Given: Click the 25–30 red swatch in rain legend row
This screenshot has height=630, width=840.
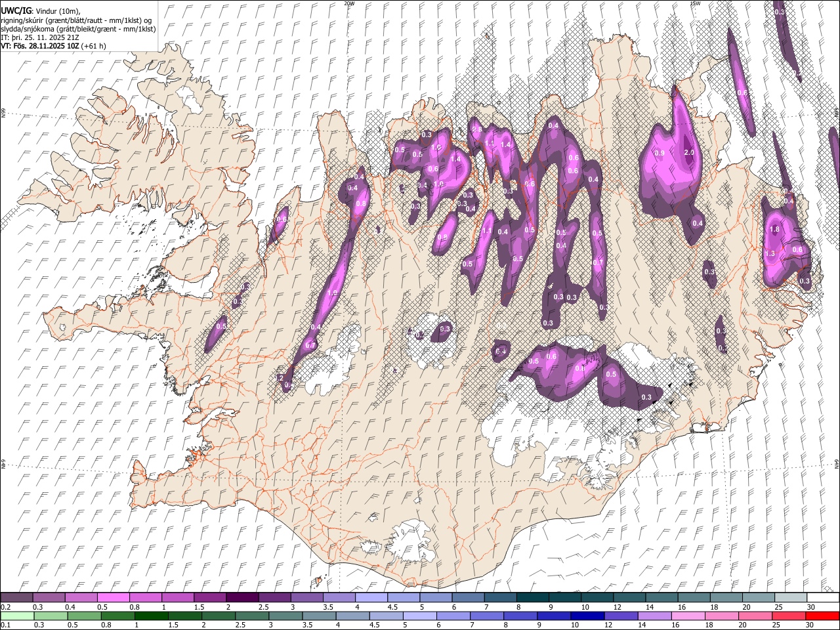Looking at the screenshot, I should click(788, 616).
